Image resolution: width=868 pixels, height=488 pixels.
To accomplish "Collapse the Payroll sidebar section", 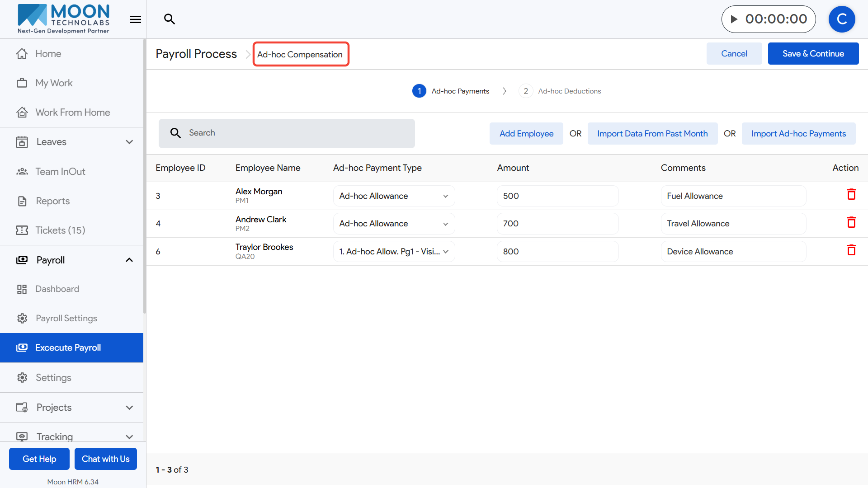I will pos(129,260).
